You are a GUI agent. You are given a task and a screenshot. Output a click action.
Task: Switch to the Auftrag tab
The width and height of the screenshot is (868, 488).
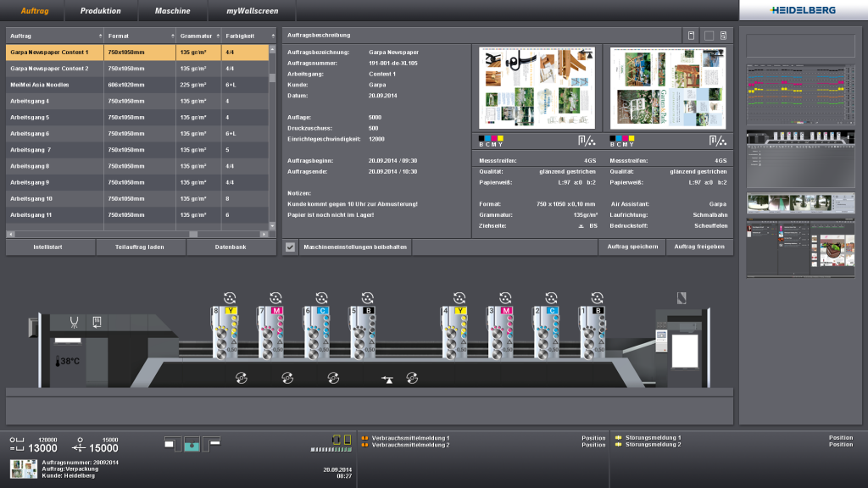pos(35,10)
